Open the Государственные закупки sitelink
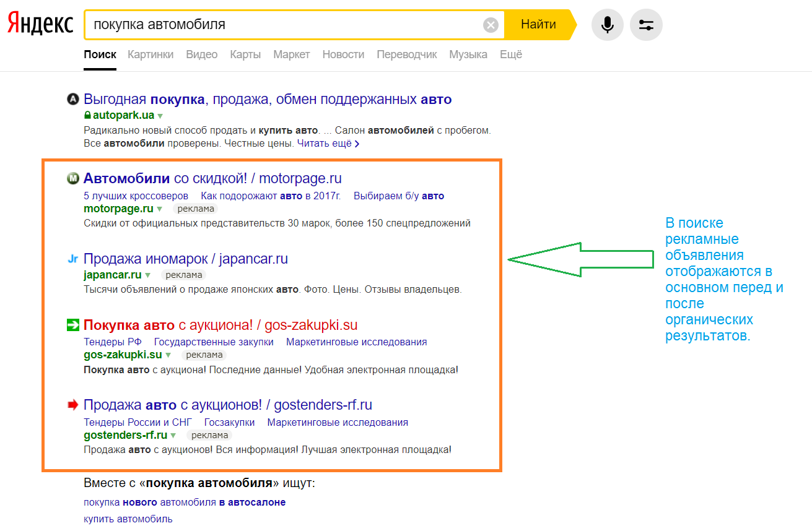 pyautogui.click(x=214, y=342)
